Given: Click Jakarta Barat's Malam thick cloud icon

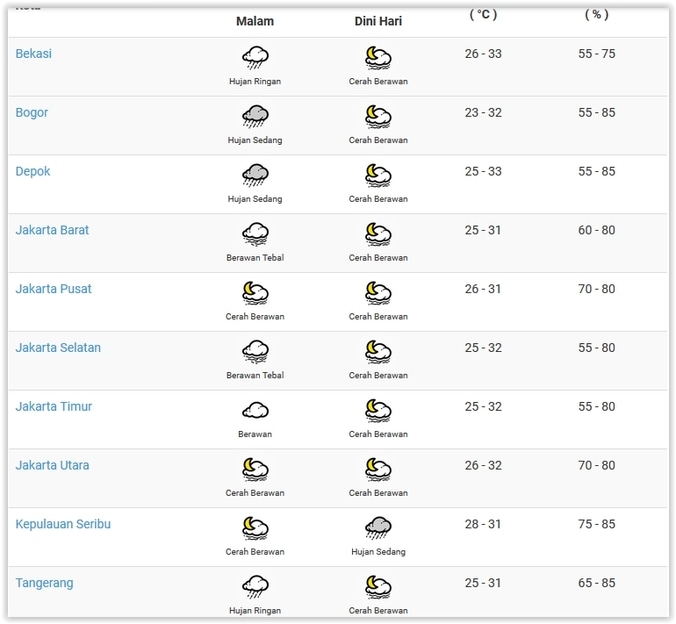Looking at the screenshot, I should [x=255, y=234].
